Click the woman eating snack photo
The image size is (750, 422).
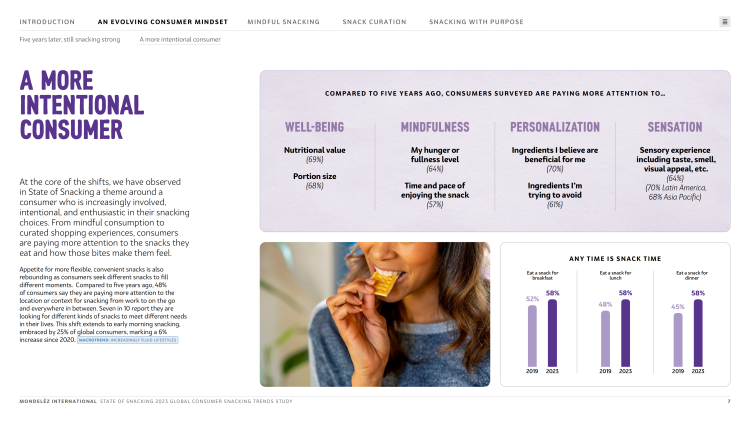pos(374,313)
